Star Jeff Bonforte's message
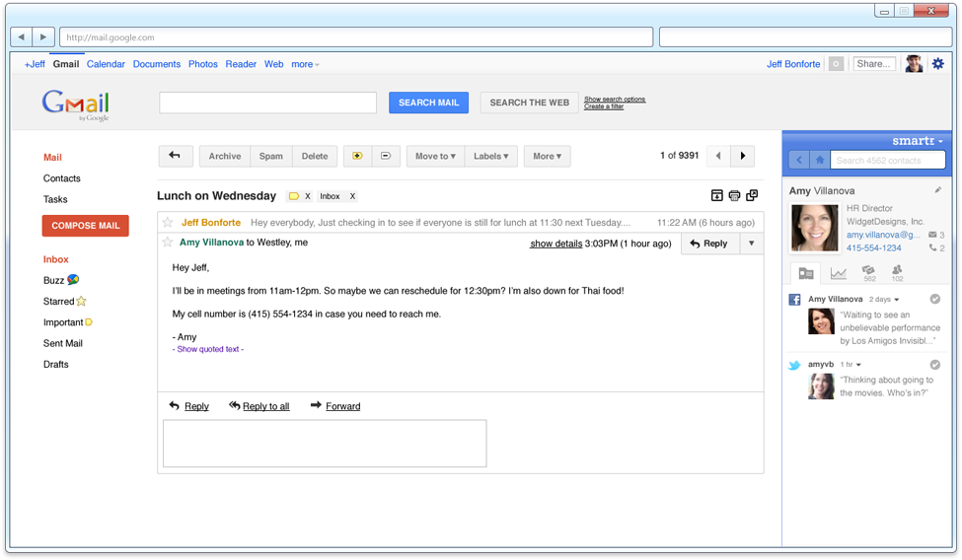Viewport: 962px width, 560px height. (168, 222)
